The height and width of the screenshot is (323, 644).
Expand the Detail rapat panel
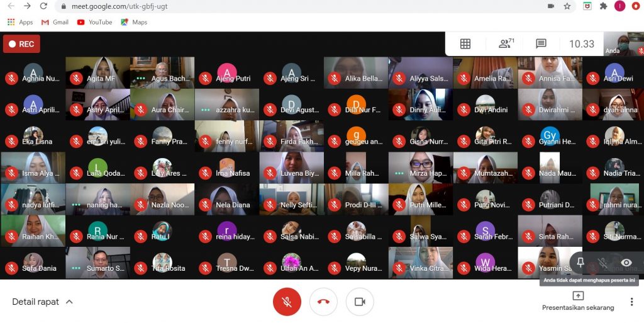[43, 302]
